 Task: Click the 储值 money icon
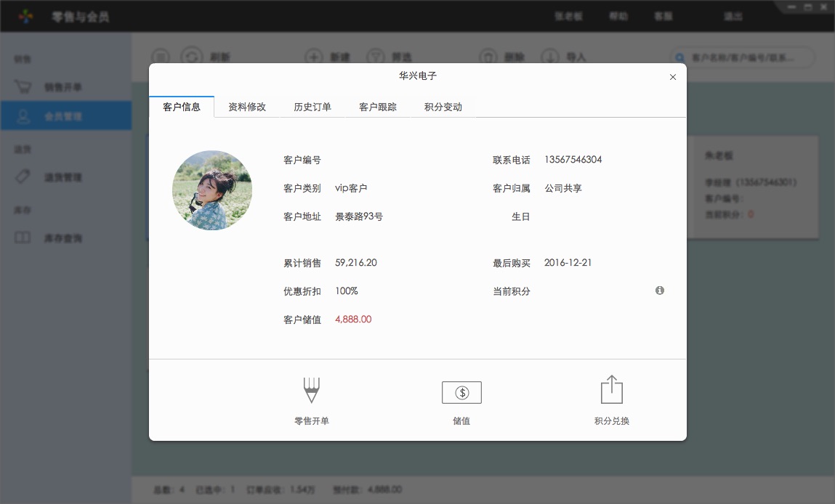click(x=461, y=393)
